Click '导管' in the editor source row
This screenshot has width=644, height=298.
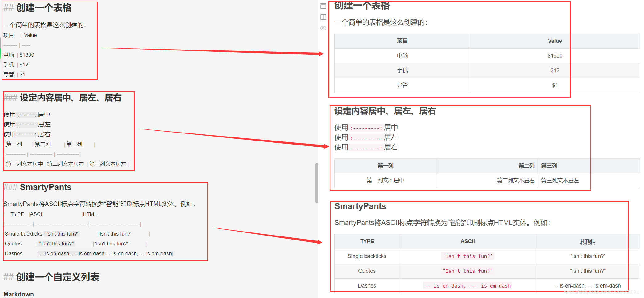click(9, 75)
